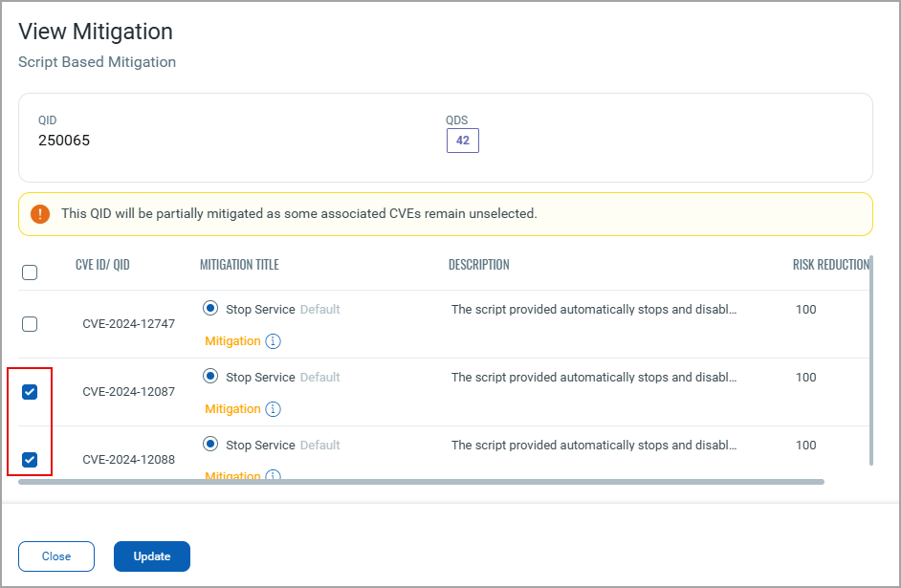Select Stop Service radio for CVE-2024-12747
This screenshot has width=901, height=588.
click(210, 309)
